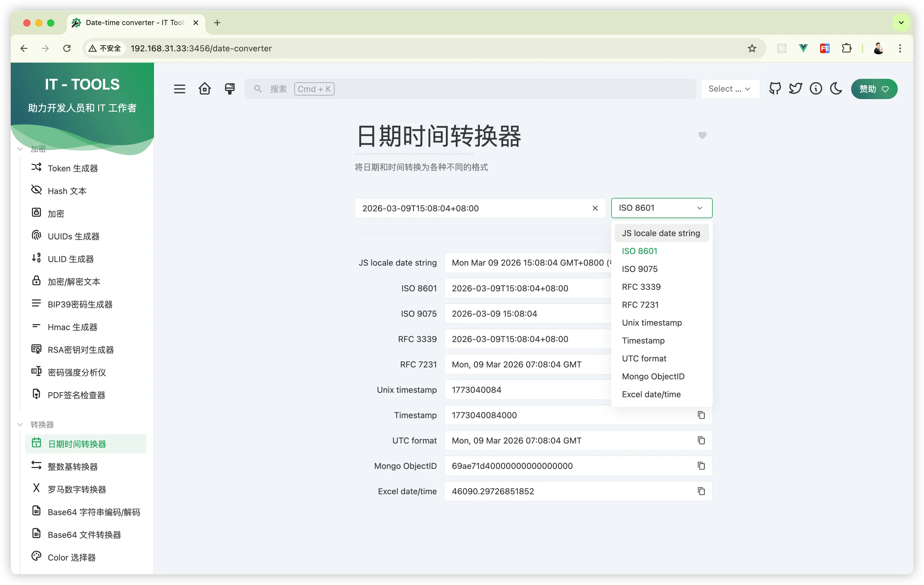Clear the date input with X
Image resolution: width=924 pixels, height=585 pixels.
click(x=595, y=208)
